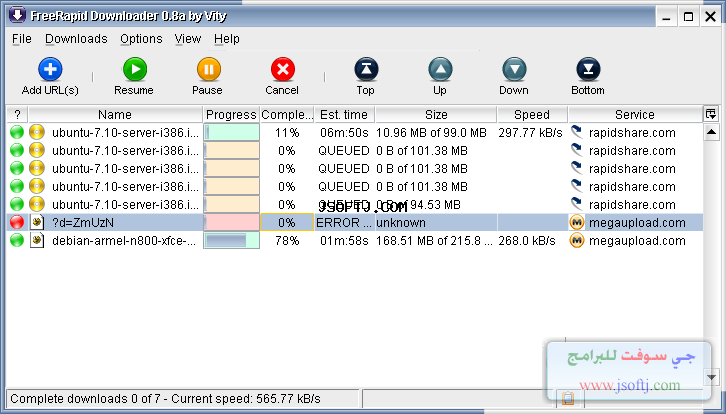Click scrollbar down arrow of downloads list

[x=711, y=377]
